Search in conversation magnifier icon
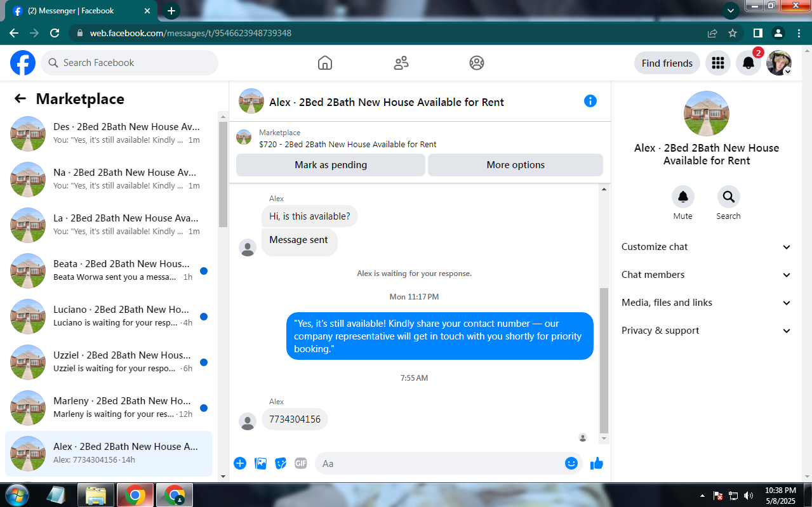 click(728, 197)
